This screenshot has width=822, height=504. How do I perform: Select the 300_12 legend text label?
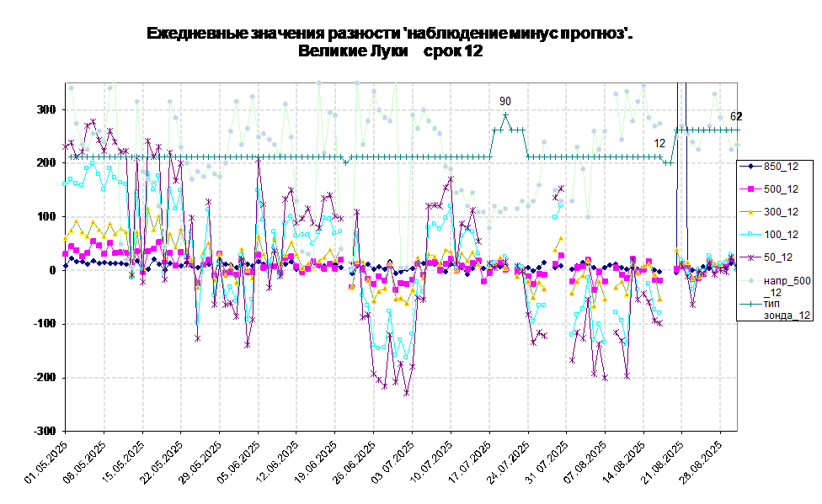click(781, 212)
